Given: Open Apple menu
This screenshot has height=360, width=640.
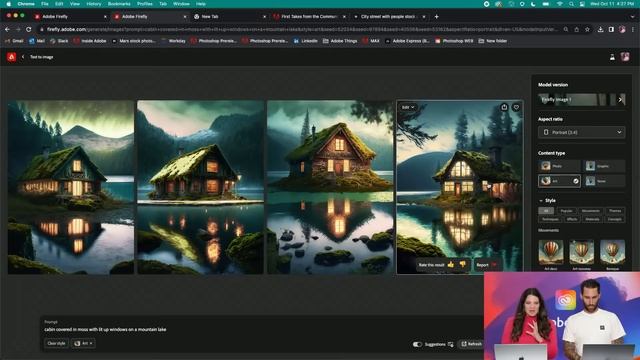Looking at the screenshot, I should pos(8,4).
